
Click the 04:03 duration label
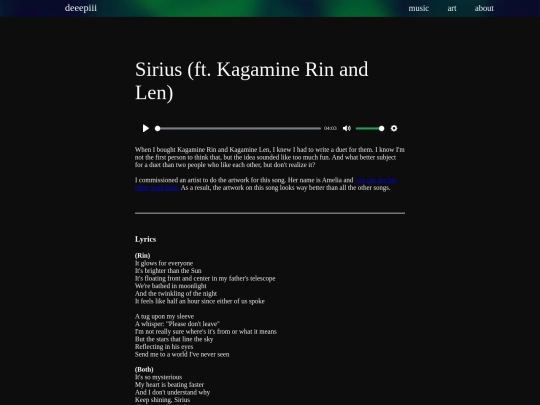(x=330, y=128)
